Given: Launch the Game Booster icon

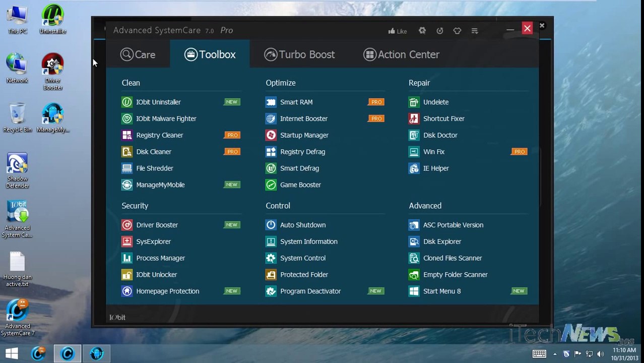Looking at the screenshot, I should 271,185.
